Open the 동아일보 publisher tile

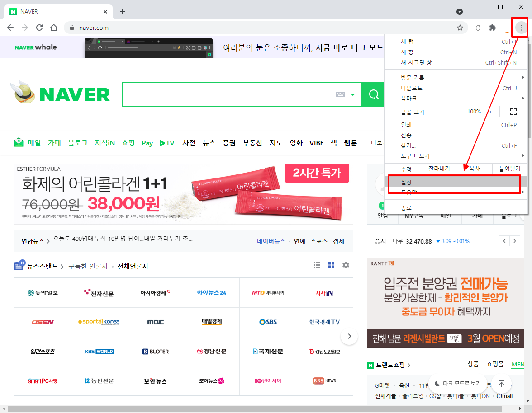(43, 293)
